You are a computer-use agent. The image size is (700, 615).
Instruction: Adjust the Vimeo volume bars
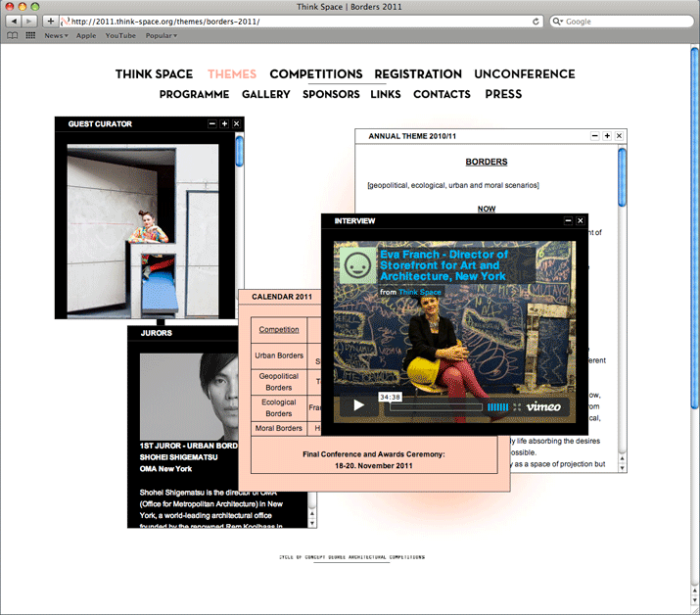[497, 406]
